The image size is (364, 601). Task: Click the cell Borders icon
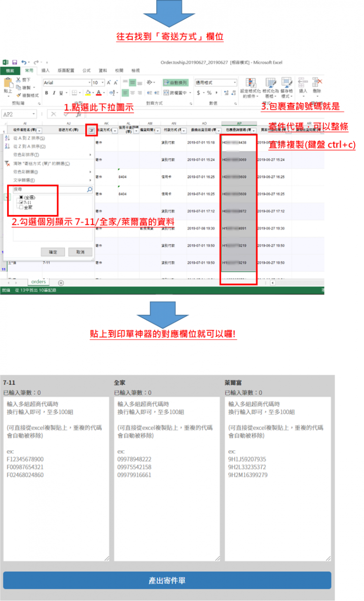point(74,92)
